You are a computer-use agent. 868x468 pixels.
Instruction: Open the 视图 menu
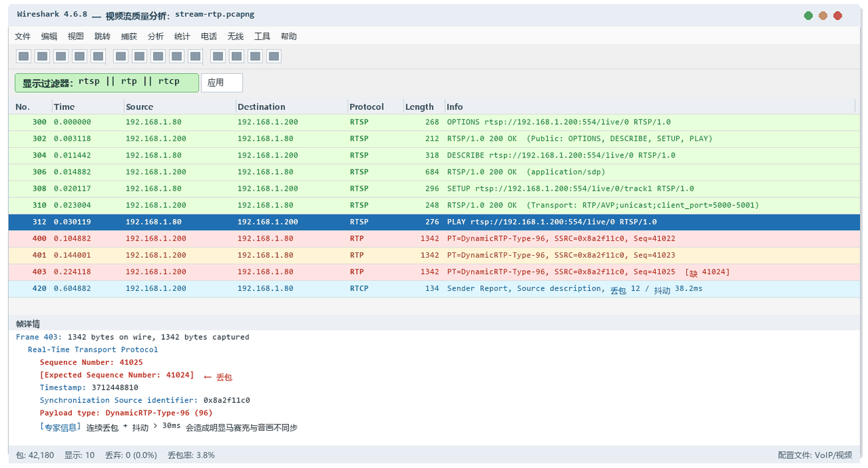tap(75, 37)
